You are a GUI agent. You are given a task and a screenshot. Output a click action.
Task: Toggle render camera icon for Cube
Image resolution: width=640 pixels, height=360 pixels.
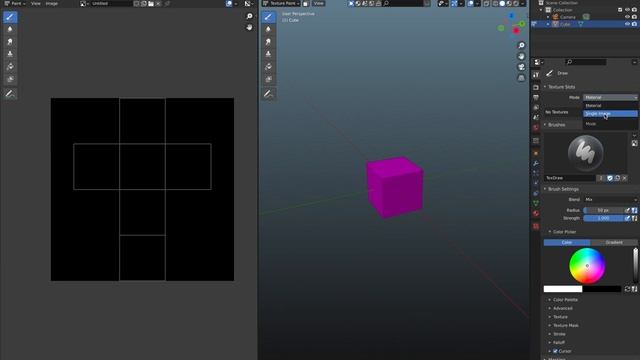coord(634,24)
